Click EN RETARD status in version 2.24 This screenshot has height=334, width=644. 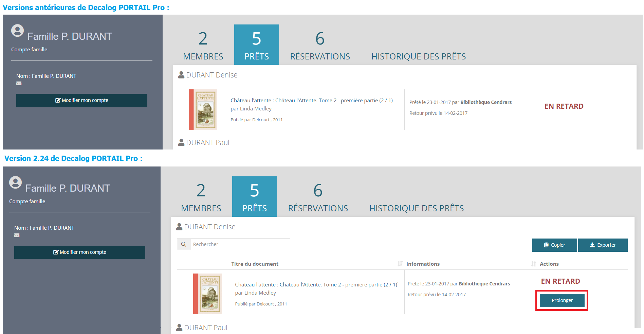click(x=560, y=281)
